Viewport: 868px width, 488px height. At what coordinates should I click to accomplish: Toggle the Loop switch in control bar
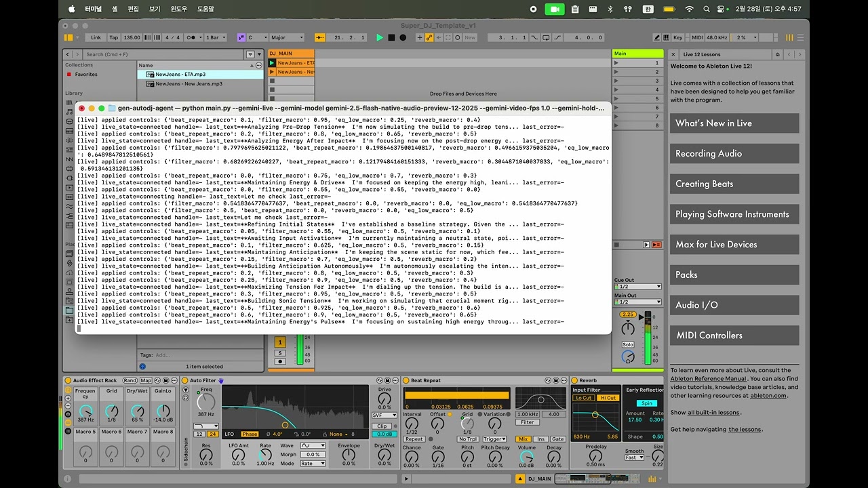[546, 37]
